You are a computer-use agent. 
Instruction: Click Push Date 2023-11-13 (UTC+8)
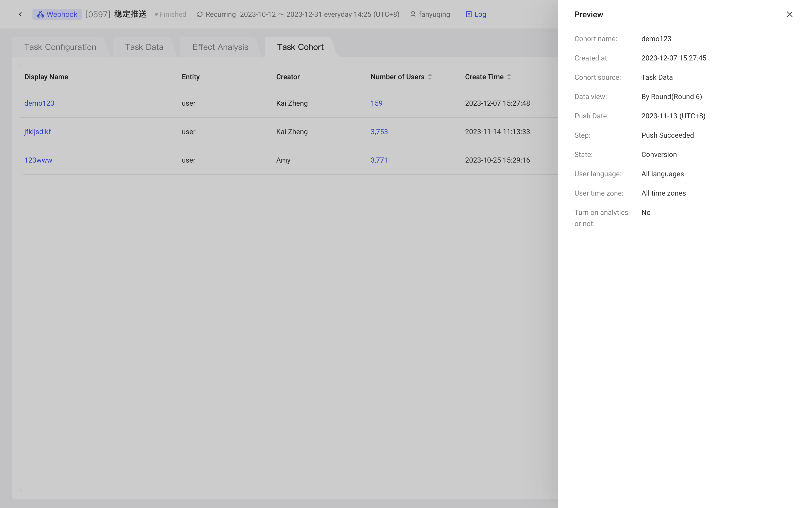tap(673, 116)
